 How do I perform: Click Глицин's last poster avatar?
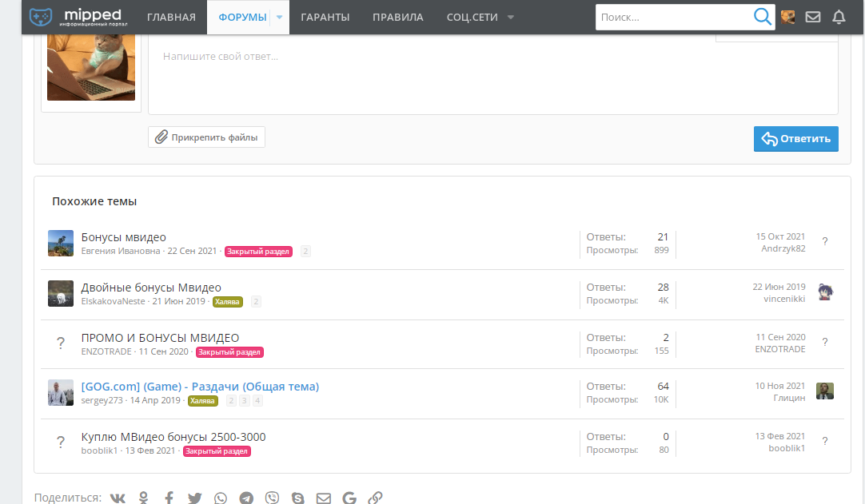[x=825, y=391]
